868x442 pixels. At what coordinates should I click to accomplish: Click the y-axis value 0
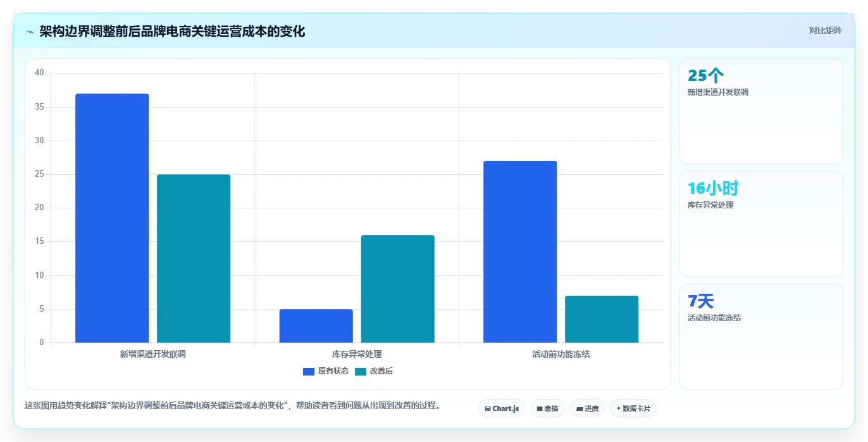point(42,343)
